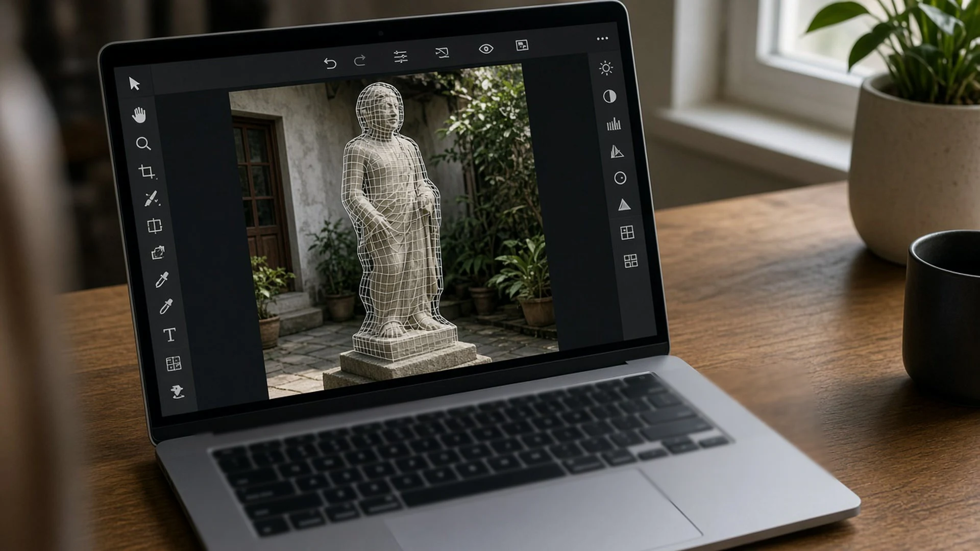Open the dotted grid tool in left toolbar
This screenshot has width=980, height=551.
coord(174,363)
